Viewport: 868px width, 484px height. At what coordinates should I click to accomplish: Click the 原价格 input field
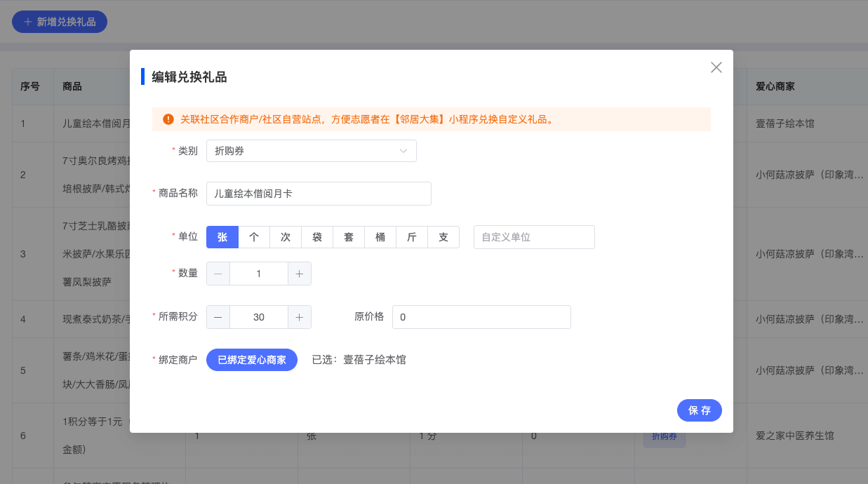click(481, 317)
